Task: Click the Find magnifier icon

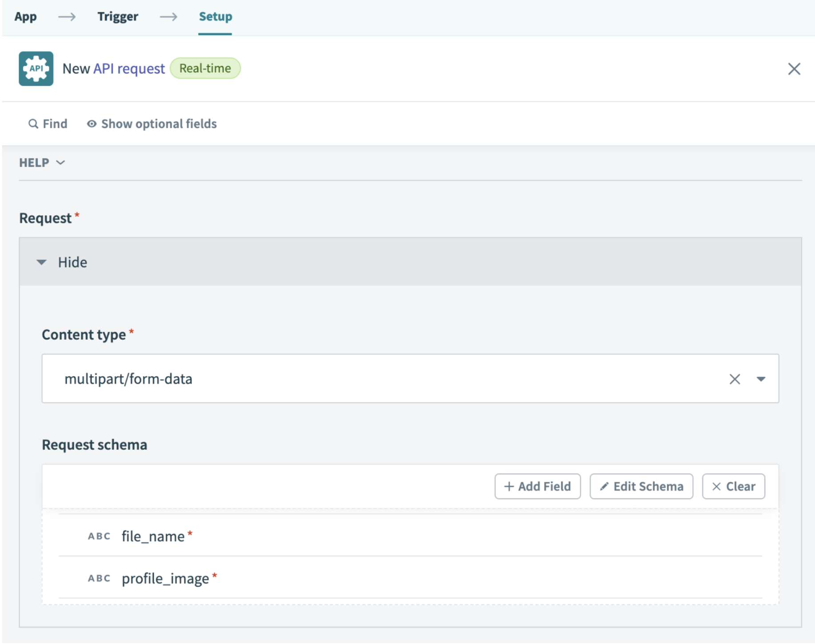Action: (x=33, y=123)
